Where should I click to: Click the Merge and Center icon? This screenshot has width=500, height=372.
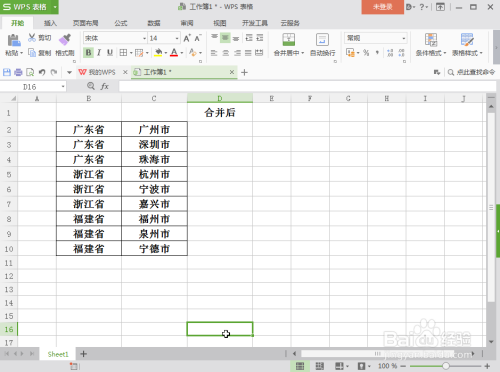tap(288, 40)
